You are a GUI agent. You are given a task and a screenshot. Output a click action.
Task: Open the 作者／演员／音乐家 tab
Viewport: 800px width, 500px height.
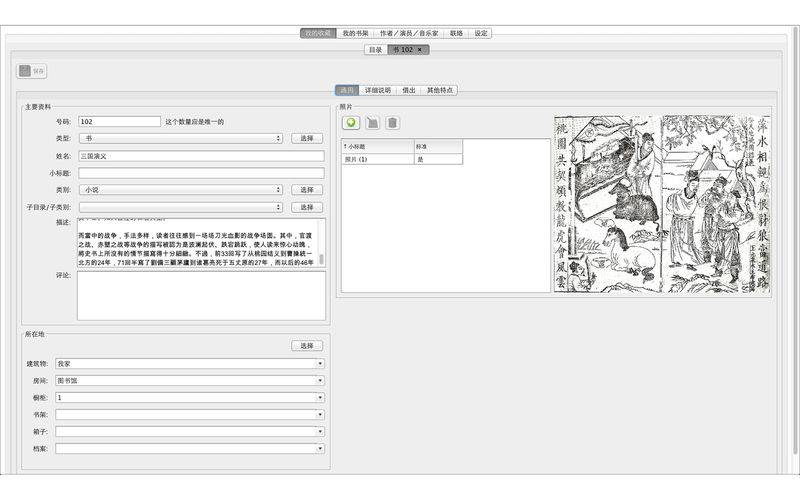pos(409,33)
